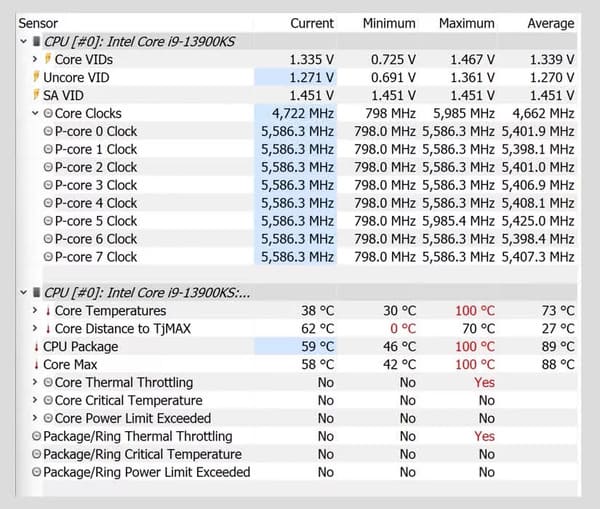Click the Package/Ring Critical Temperature icon
Viewport: 600px width, 509px height.
[x=37, y=455]
